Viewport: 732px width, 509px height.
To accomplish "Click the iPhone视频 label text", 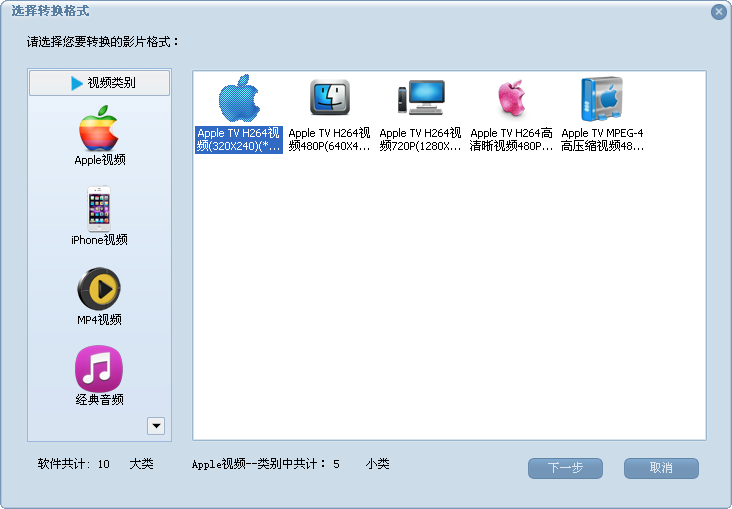I will tap(99, 240).
